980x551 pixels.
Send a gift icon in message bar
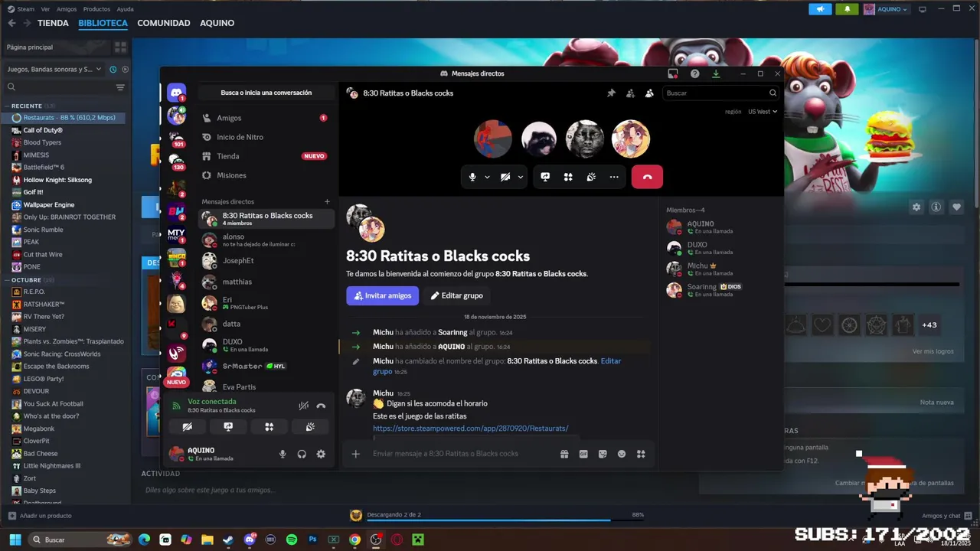564,454
